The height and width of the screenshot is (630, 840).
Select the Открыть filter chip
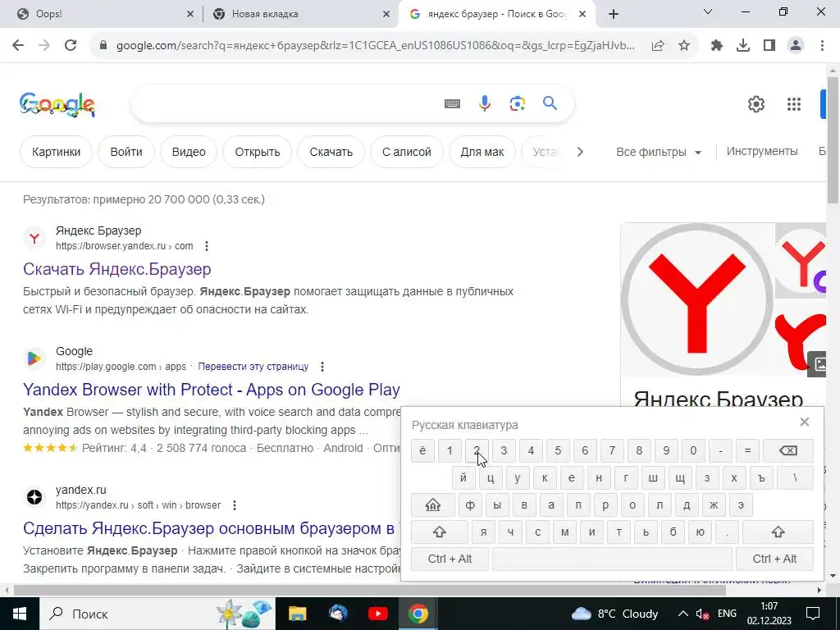[257, 152]
